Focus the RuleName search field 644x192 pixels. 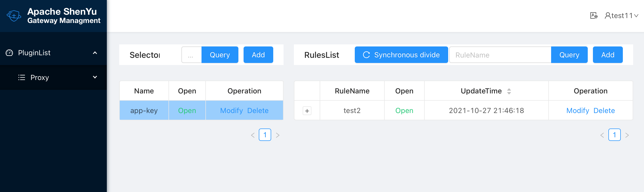[x=500, y=55]
